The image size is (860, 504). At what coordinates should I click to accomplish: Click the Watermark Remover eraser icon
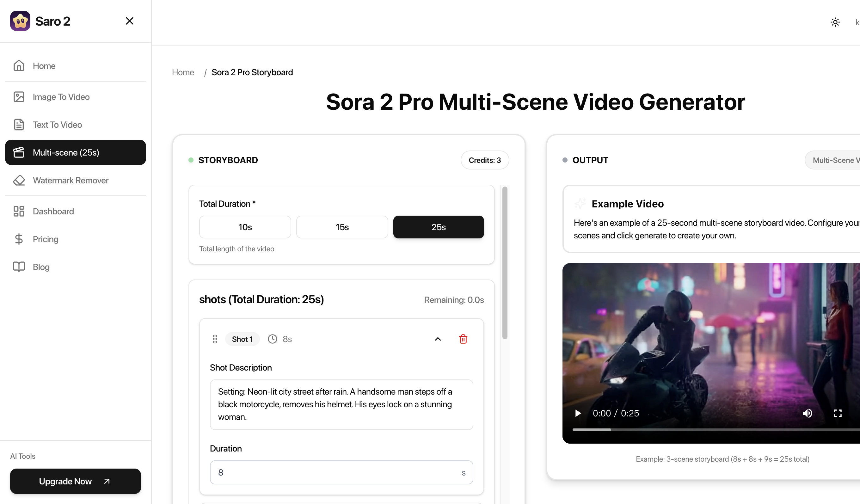[x=19, y=180]
